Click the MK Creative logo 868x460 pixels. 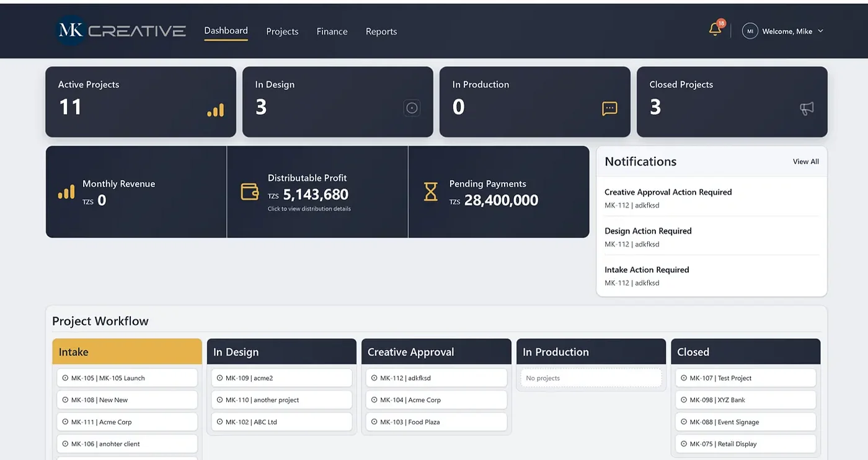(x=121, y=30)
